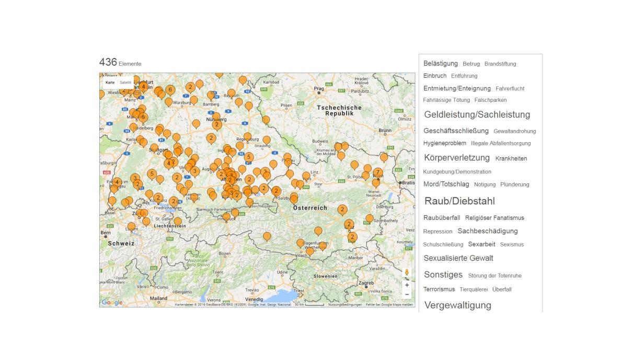Choose the Einbruch tag
The width and height of the screenshot is (644, 362).
(435, 76)
